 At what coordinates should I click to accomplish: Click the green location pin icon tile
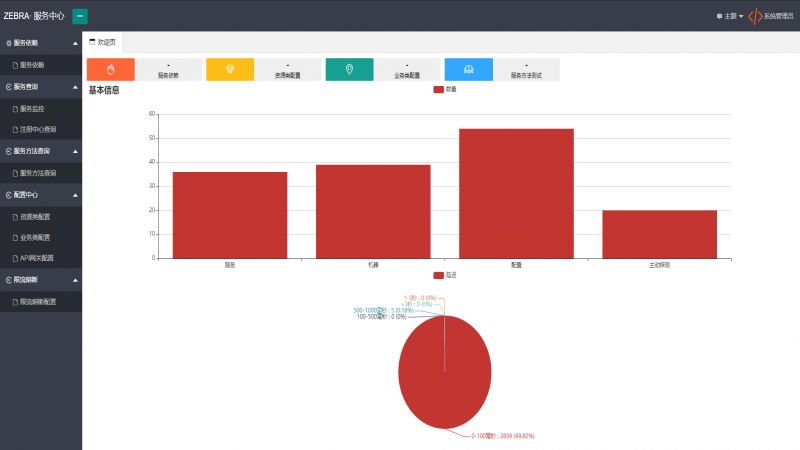click(x=349, y=69)
